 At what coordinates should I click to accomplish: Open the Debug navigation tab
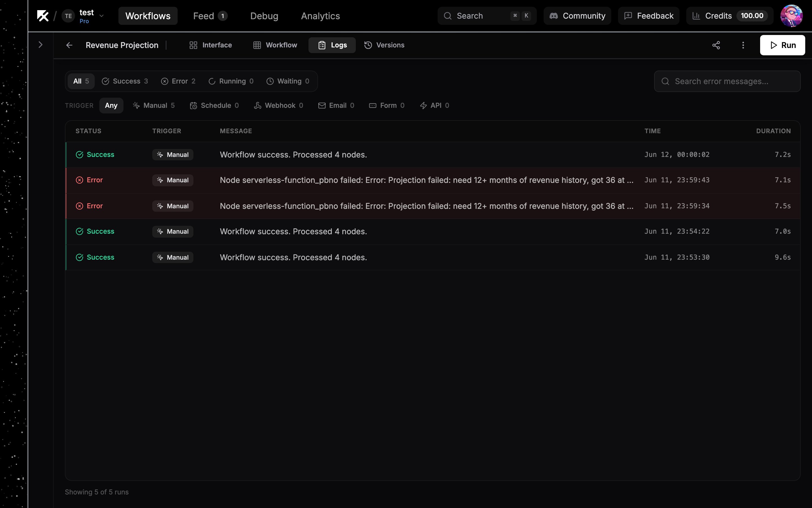(x=264, y=16)
